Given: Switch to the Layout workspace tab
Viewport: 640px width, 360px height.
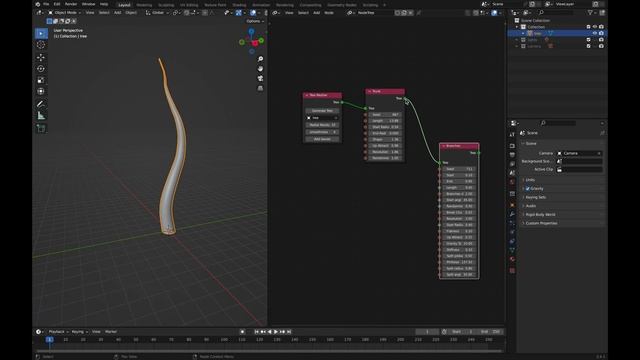Looking at the screenshot, I should (x=124, y=5).
